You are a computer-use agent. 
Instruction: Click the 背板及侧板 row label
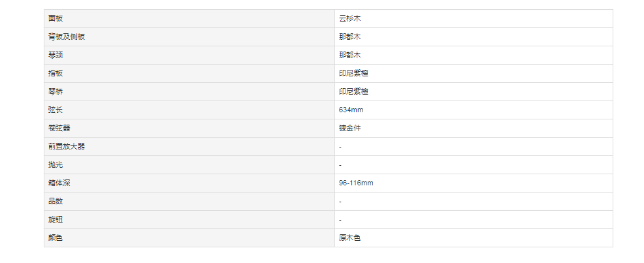pyautogui.click(x=189, y=37)
